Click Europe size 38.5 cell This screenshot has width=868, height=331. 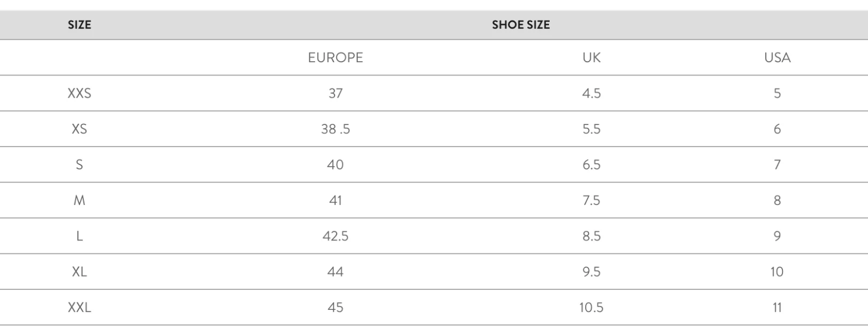[335, 129]
